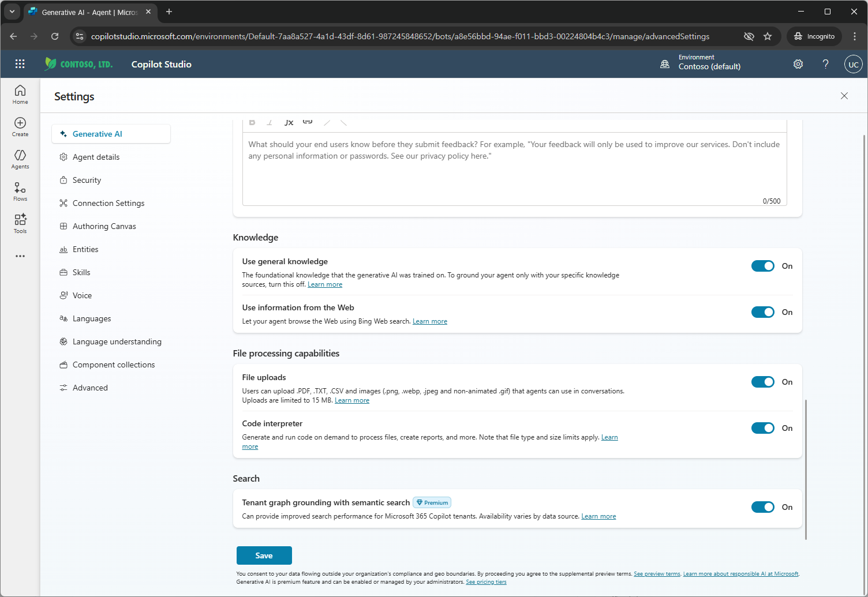The width and height of the screenshot is (868, 597).
Task: Open the app launcher waffle icon
Action: (x=20, y=64)
